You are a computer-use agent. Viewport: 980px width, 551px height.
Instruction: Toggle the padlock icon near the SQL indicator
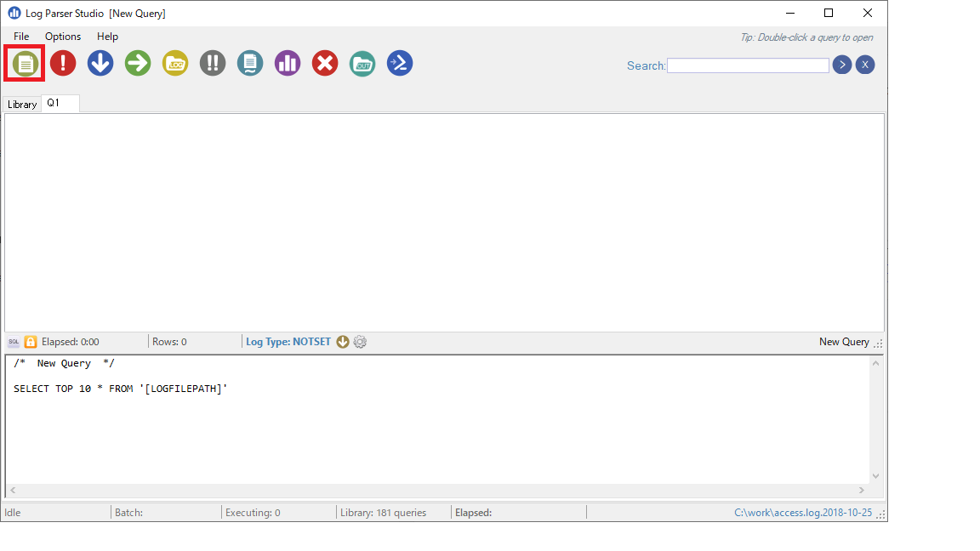30,341
